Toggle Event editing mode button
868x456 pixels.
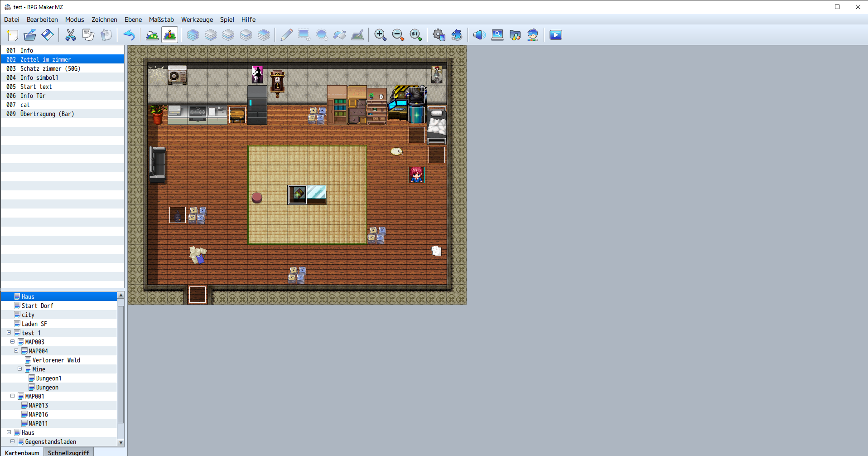click(170, 35)
